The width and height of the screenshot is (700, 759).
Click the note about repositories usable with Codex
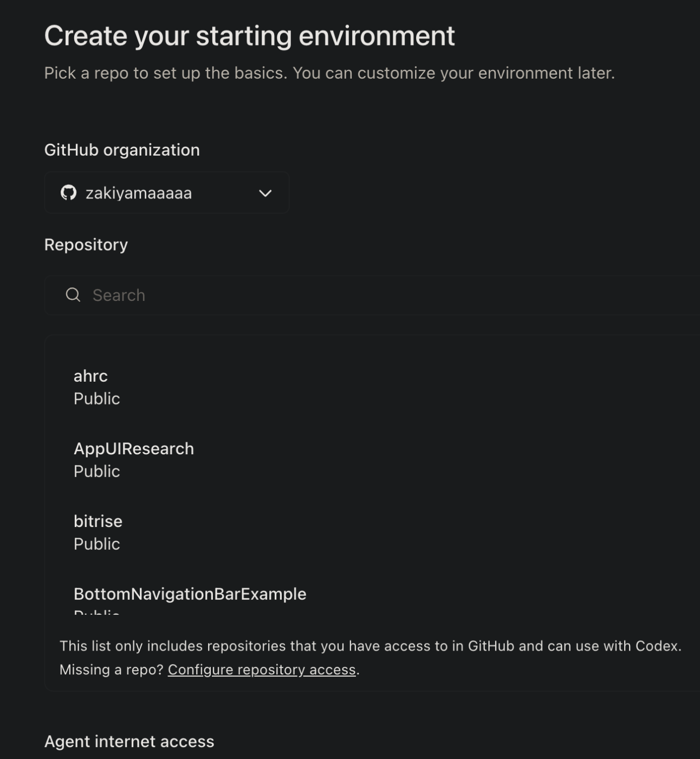click(x=371, y=646)
